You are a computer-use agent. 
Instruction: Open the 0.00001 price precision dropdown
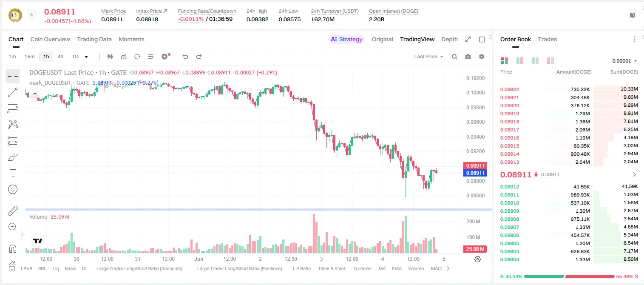(x=624, y=61)
